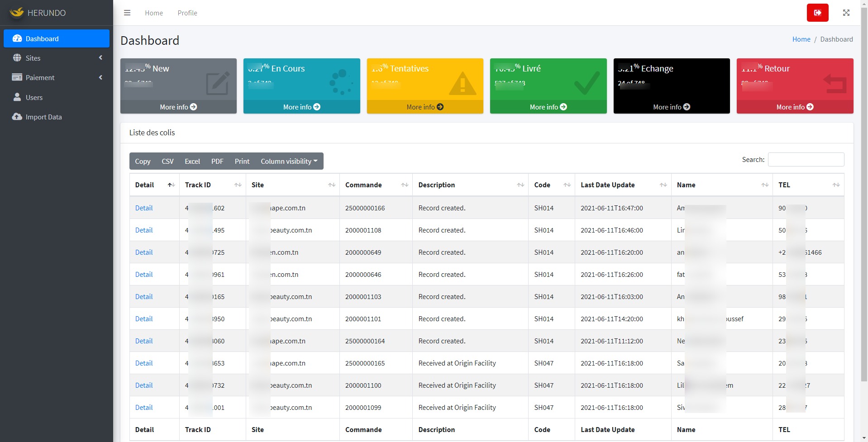Toggle the sidebar hamburger menu

tap(127, 13)
